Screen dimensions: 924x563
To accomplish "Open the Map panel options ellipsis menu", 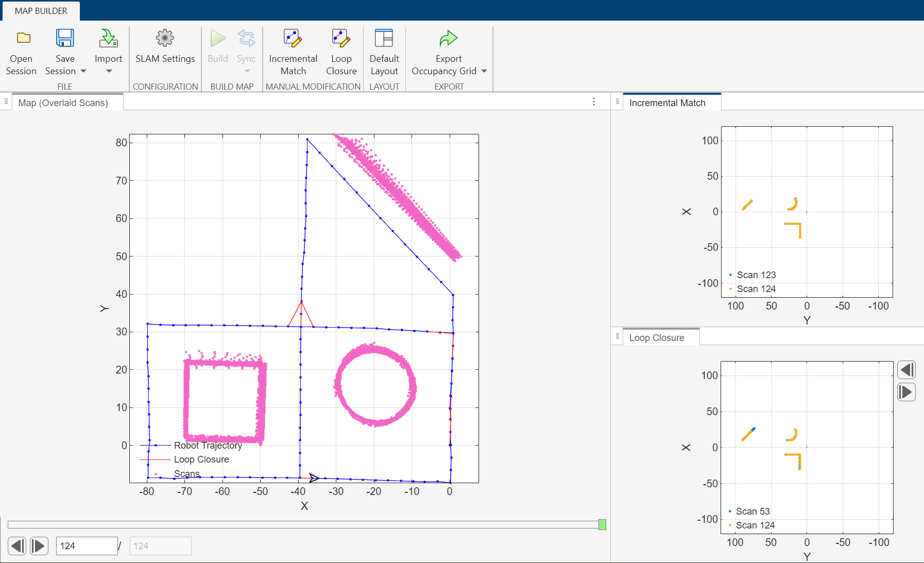I will pos(595,101).
